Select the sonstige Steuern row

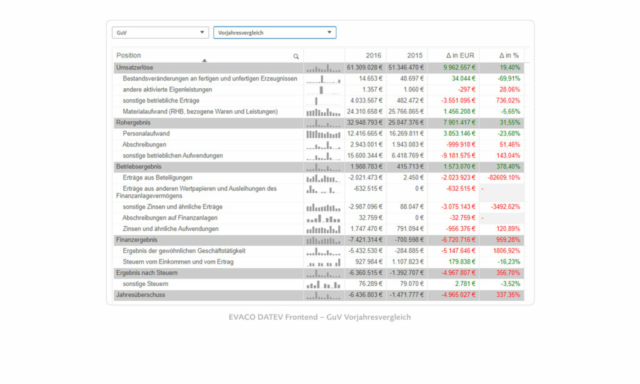319,284
